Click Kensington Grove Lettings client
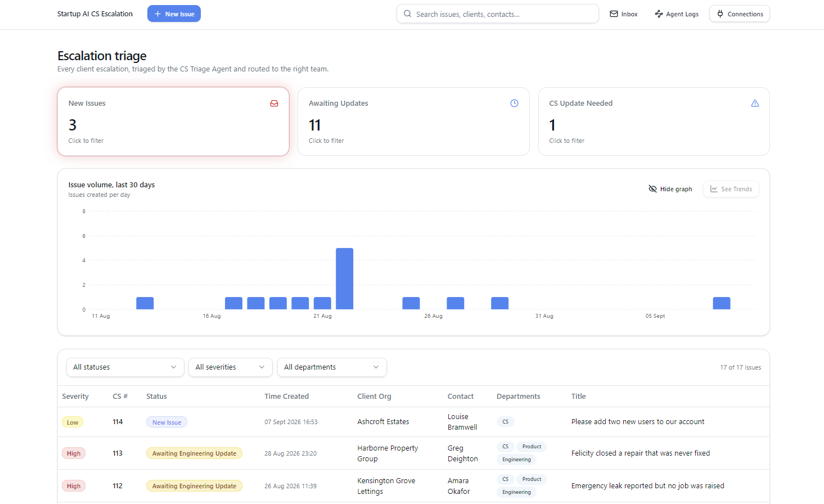Image resolution: width=824 pixels, height=504 pixels. click(x=386, y=486)
